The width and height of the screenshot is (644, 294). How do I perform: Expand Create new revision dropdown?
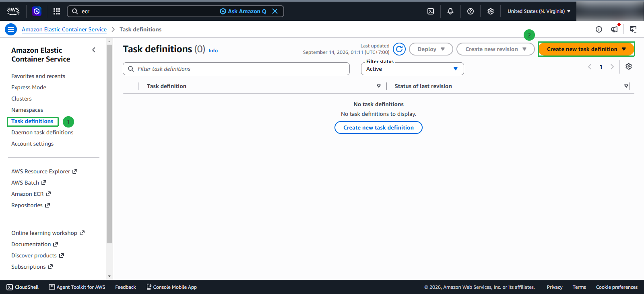[x=495, y=49]
